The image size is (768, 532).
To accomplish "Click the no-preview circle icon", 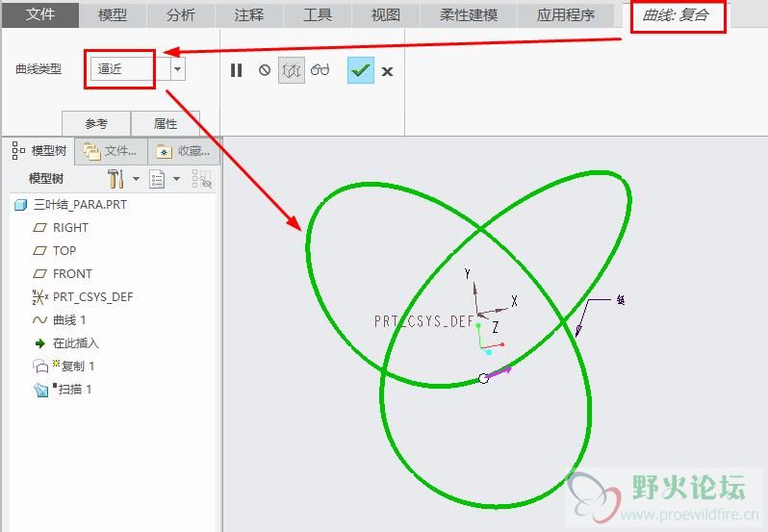I will tap(265, 70).
